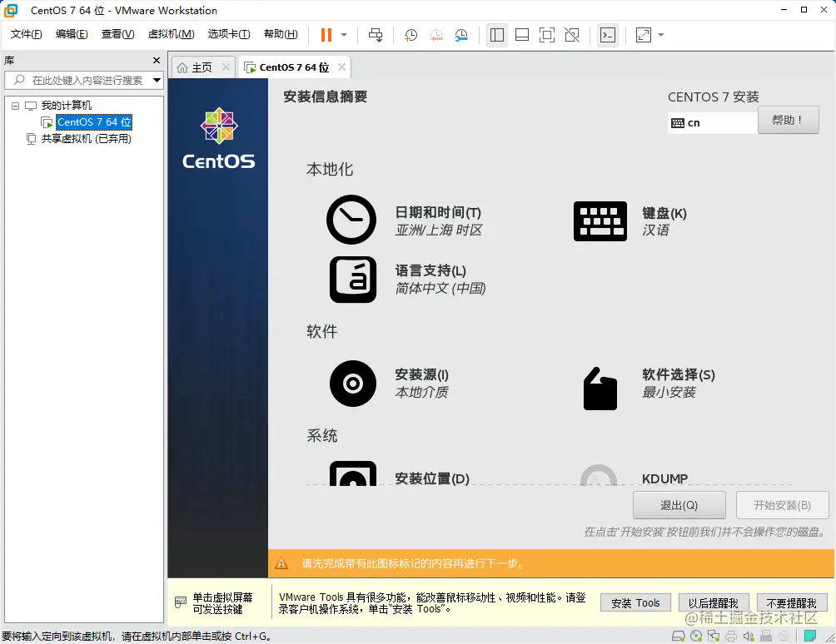Open the snapshot manager icon
836x644 pixels.
coord(461,35)
